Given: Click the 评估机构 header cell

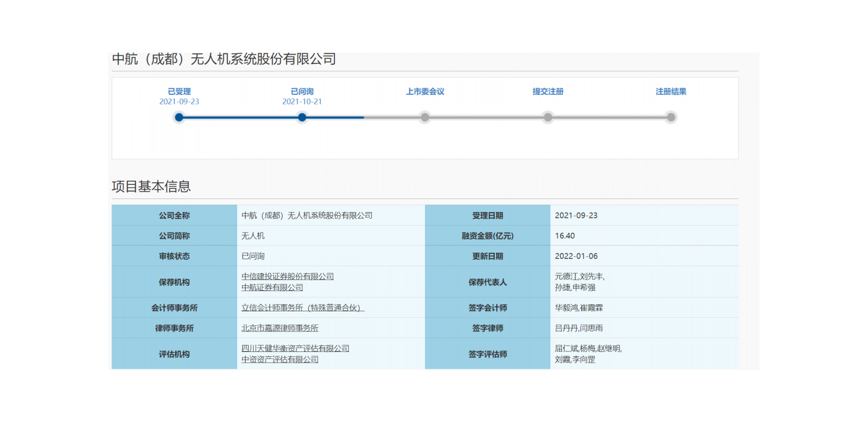Looking at the screenshot, I should click(174, 354).
